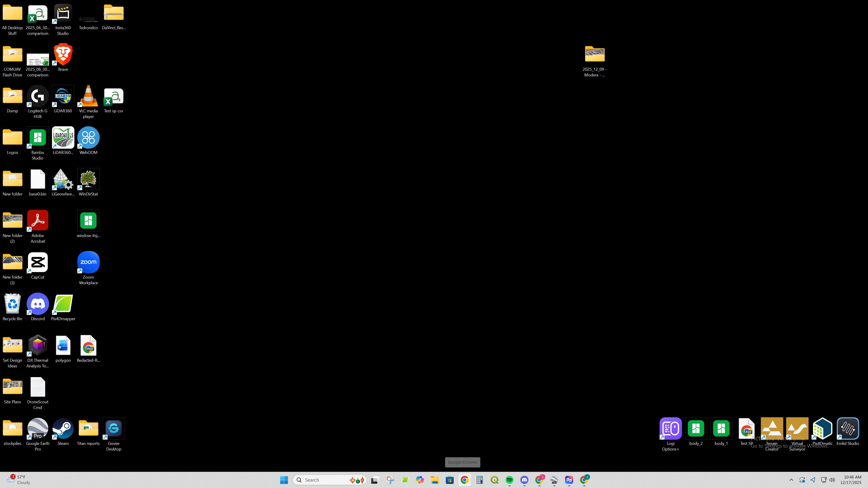Select the Redacted-R... PDF file

[x=88, y=349]
